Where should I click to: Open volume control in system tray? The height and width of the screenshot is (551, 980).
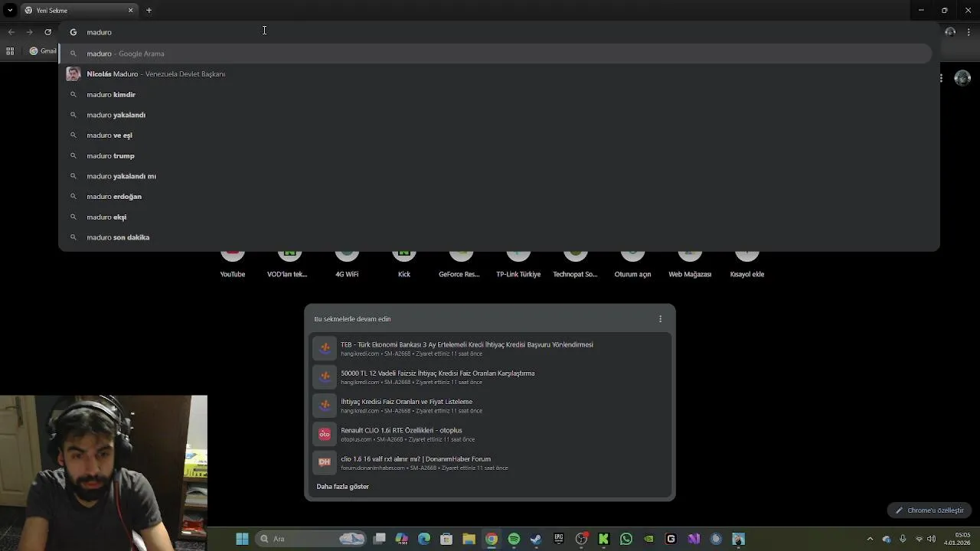pyautogui.click(x=933, y=539)
